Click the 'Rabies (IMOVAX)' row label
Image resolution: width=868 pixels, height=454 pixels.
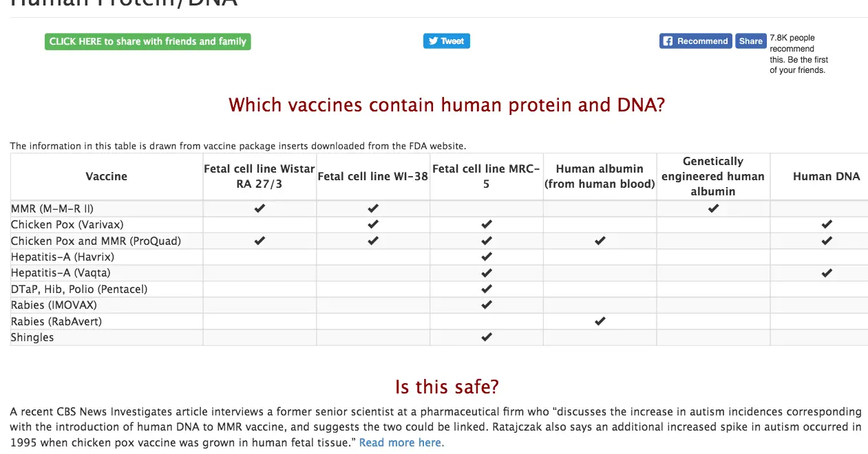pos(54,305)
